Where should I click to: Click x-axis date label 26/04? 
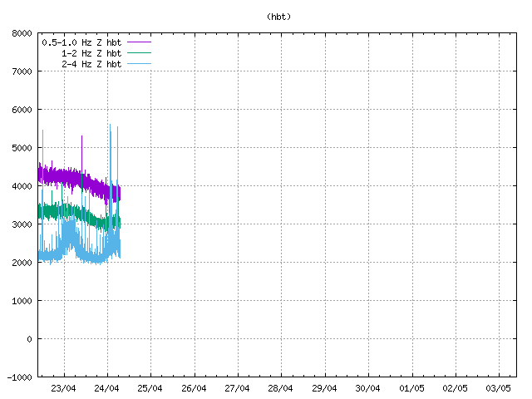(194, 388)
